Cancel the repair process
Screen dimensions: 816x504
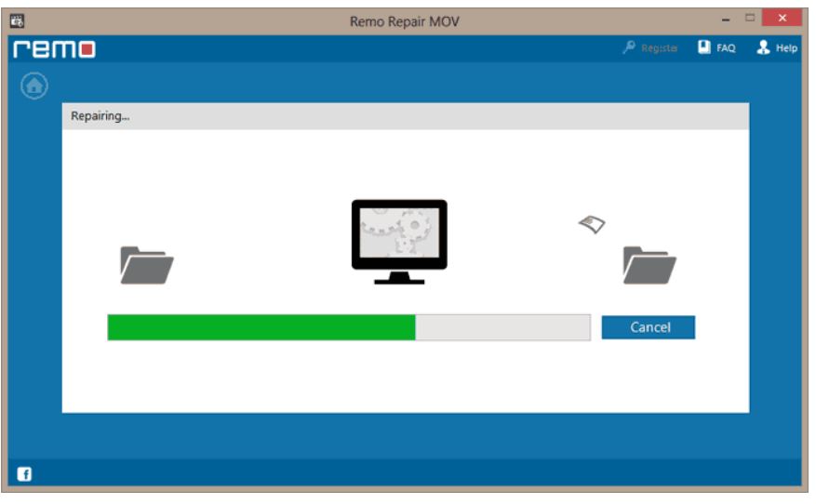coord(649,327)
